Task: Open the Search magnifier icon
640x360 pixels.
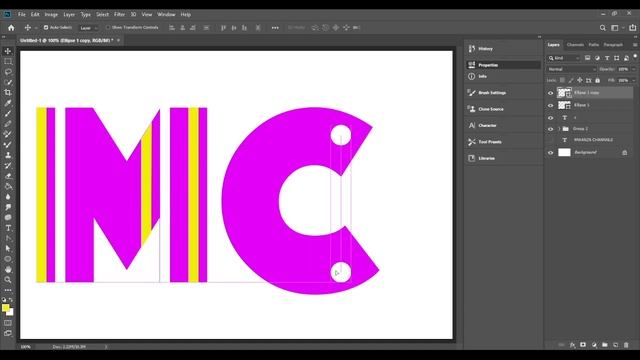Action: [602, 28]
